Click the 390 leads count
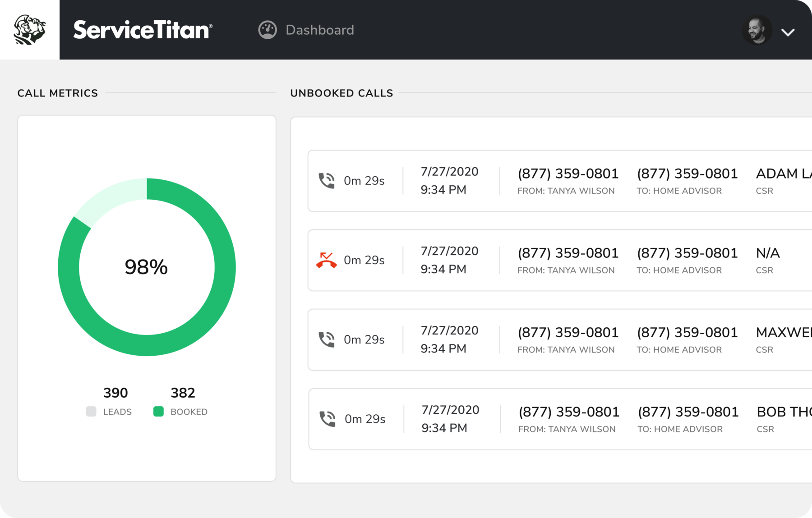This screenshot has height=518, width=812. click(115, 393)
